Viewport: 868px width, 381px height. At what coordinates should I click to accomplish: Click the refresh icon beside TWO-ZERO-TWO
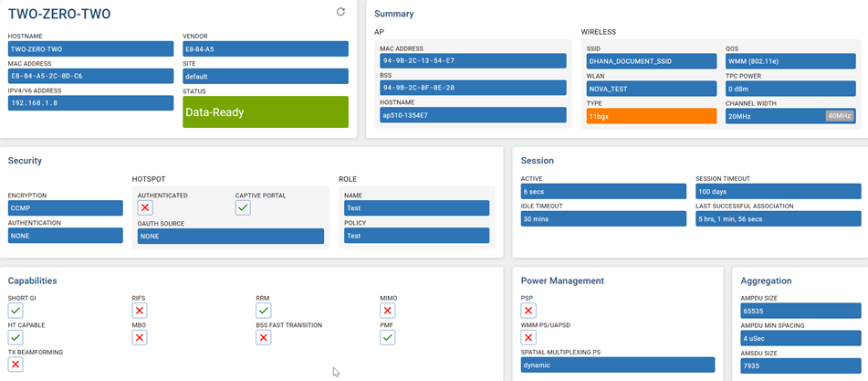tap(340, 12)
